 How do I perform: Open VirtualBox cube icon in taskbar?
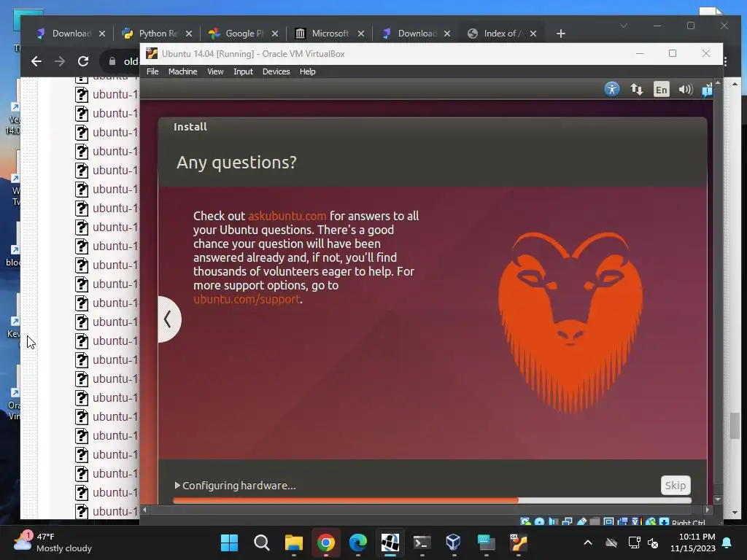[x=454, y=542]
